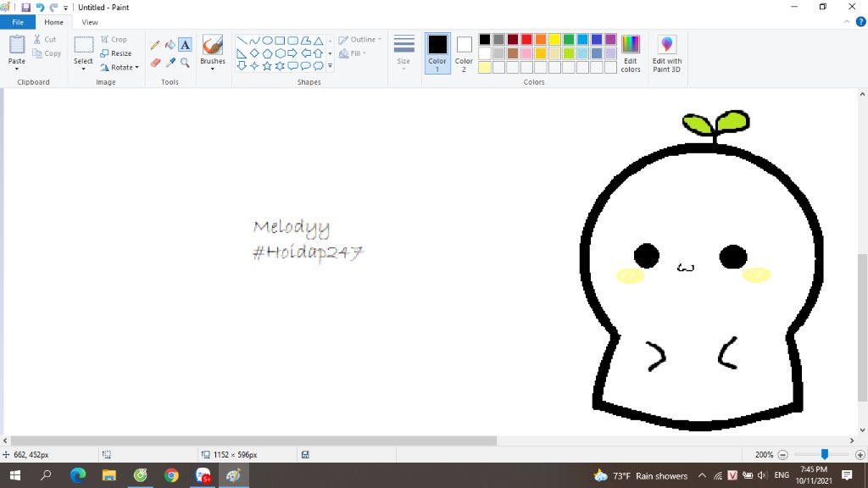Choose the Triangle shape
The image size is (868, 488).
click(319, 41)
